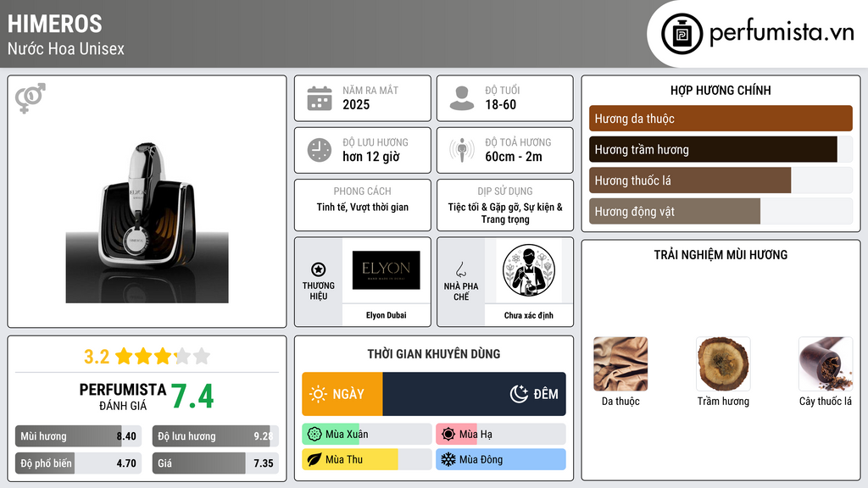Image resolution: width=868 pixels, height=488 pixels.
Task: Click the unisex gender symbol icon
Action: click(31, 98)
